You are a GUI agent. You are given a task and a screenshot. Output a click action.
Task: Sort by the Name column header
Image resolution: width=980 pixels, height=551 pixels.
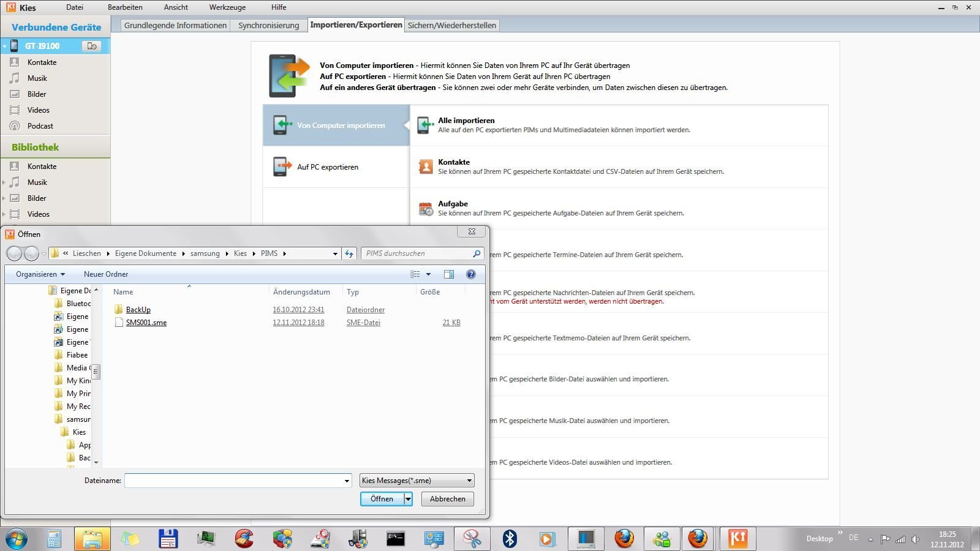[x=123, y=292]
